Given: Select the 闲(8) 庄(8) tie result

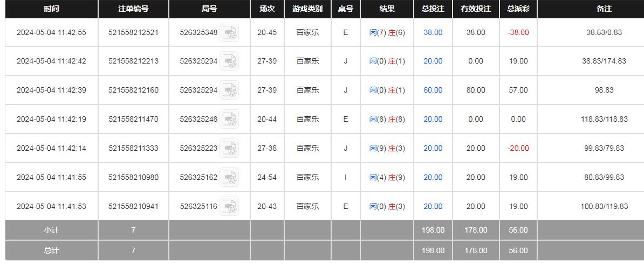Looking at the screenshot, I should pos(387,120).
